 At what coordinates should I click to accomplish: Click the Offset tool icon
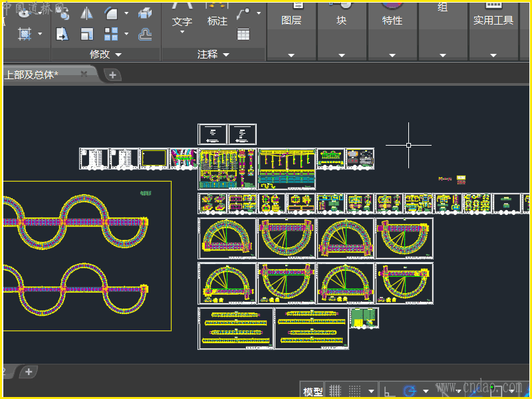click(145, 34)
